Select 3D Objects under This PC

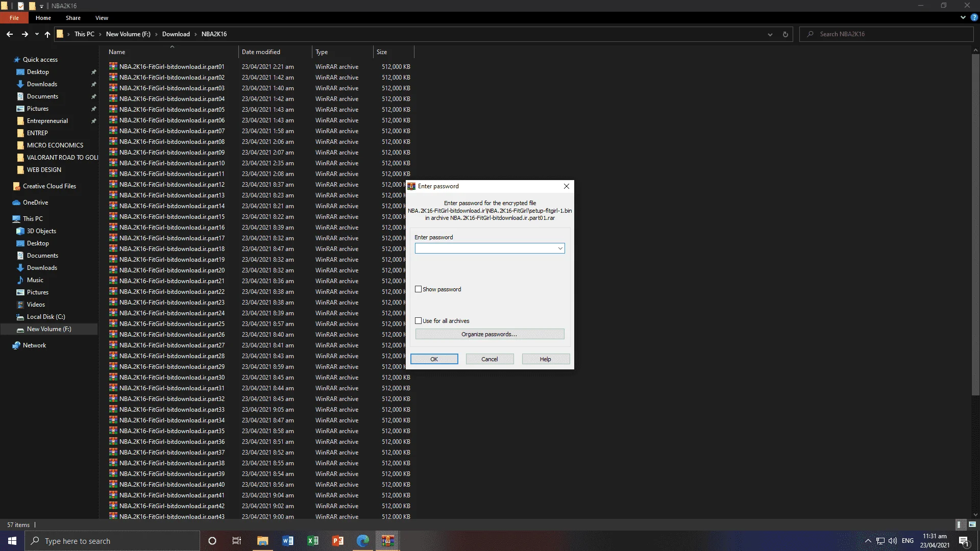coord(41,231)
